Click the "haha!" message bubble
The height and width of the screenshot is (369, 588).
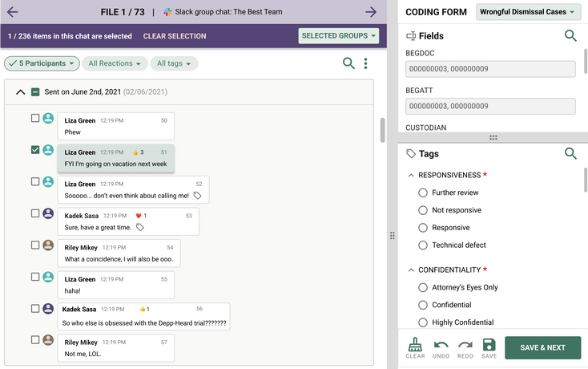115,285
